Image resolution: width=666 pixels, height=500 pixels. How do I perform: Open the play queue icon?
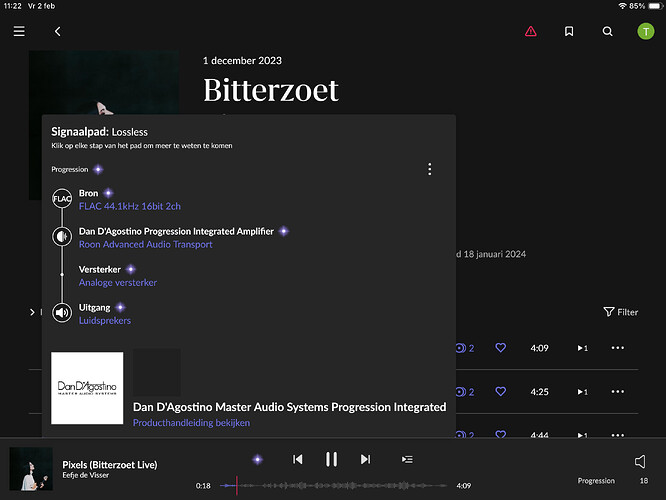(x=407, y=459)
